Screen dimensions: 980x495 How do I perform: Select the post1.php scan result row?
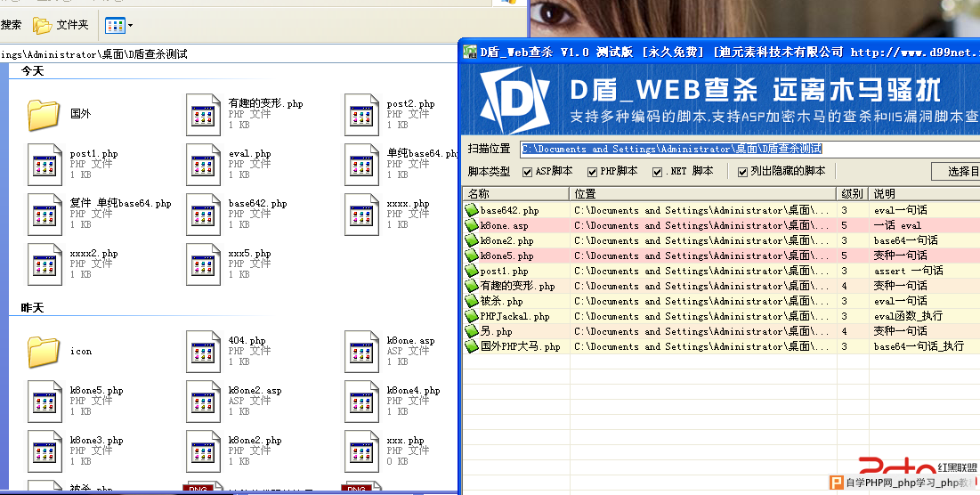pos(721,271)
